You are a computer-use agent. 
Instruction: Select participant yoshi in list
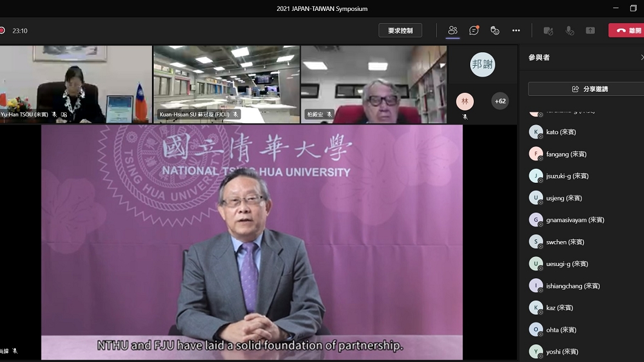586,351
